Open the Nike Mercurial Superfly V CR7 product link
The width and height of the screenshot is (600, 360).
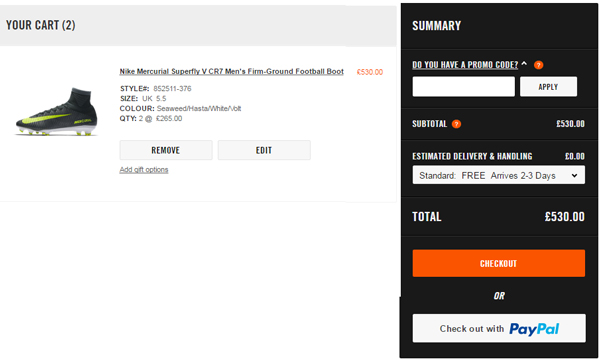(232, 72)
